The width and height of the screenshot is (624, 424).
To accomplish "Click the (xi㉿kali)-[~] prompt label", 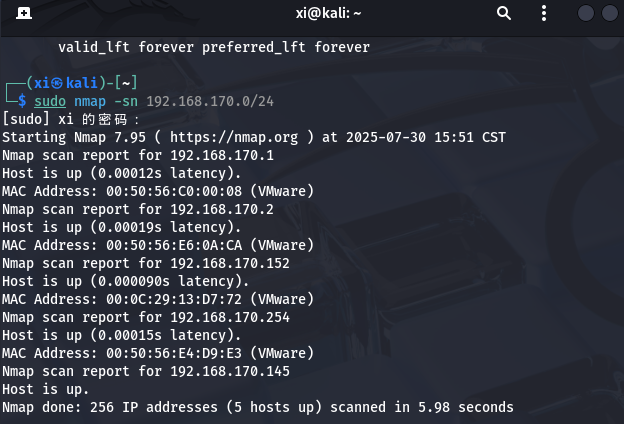I will point(82,83).
